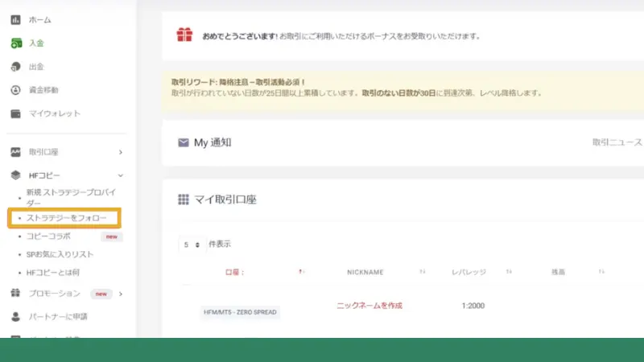Screen dimensions: 644x362
Task: Open the 件表示 rows-per-page dropdown
Action: point(192,245)
